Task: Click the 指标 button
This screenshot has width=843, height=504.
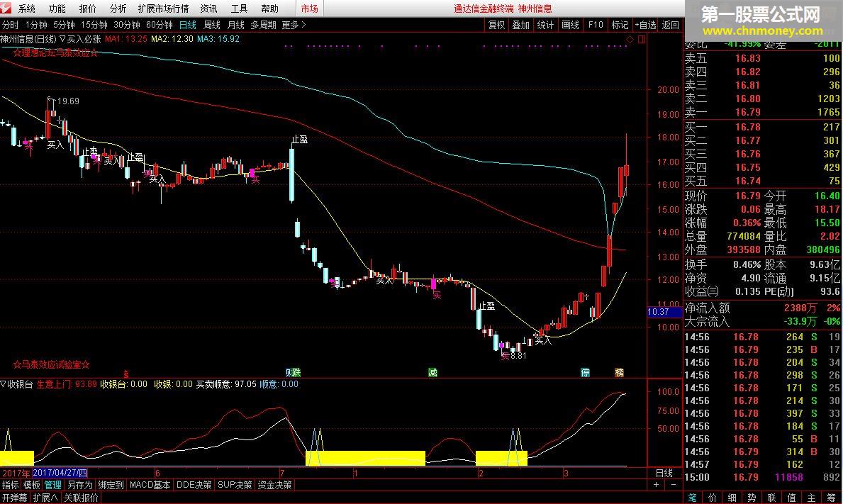Action: pyautogui.click(x=10, y=485)
